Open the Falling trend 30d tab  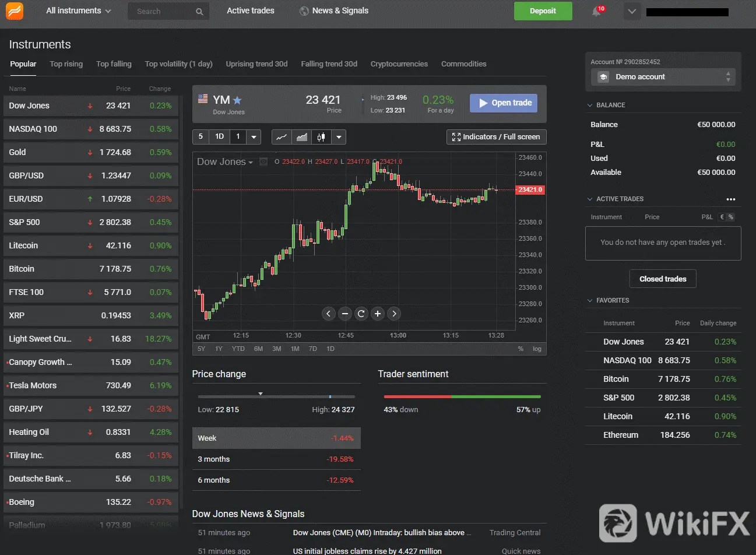[x=329, y=64]
